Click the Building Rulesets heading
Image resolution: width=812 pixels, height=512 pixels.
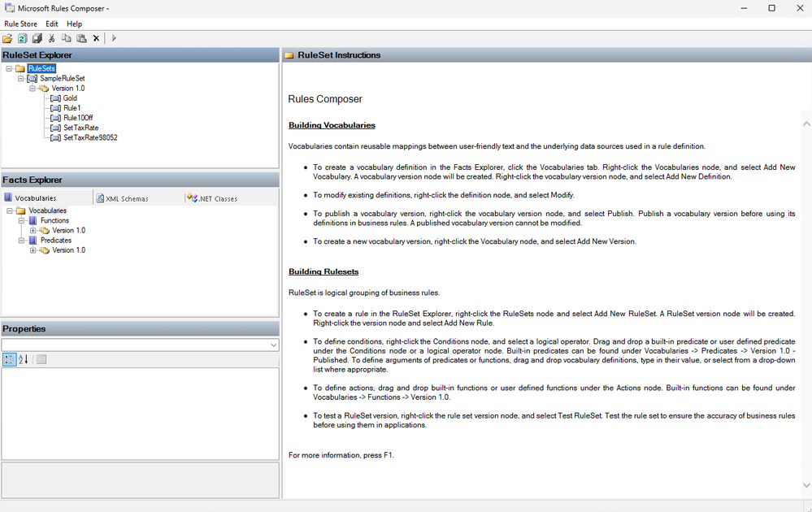click(323, 271)
